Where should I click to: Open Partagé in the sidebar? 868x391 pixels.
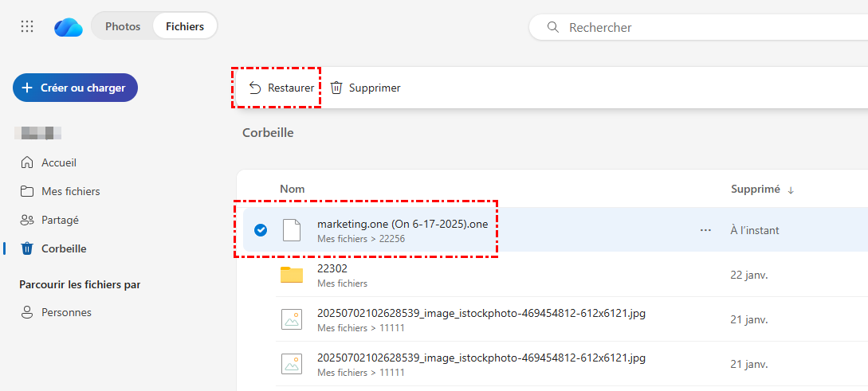point(60,220)
